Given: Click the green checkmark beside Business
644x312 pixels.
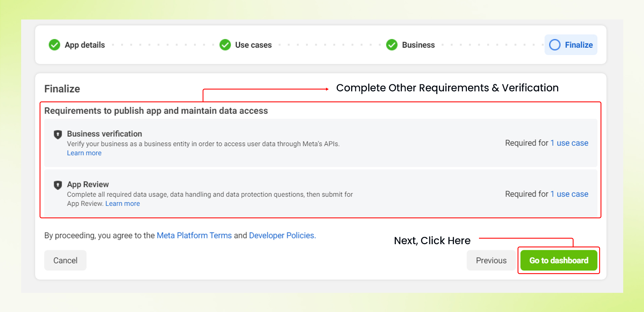Looking at the screenshot, I should [391, 45].
